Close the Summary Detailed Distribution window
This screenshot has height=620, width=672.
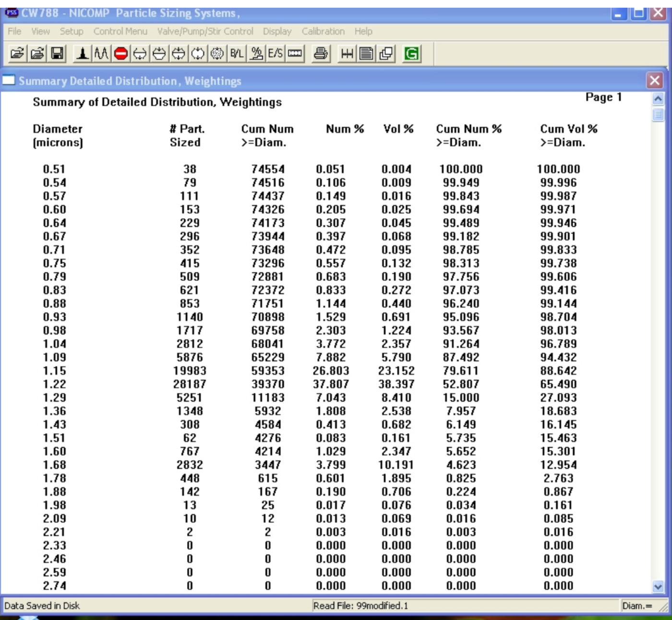point(654,80)
